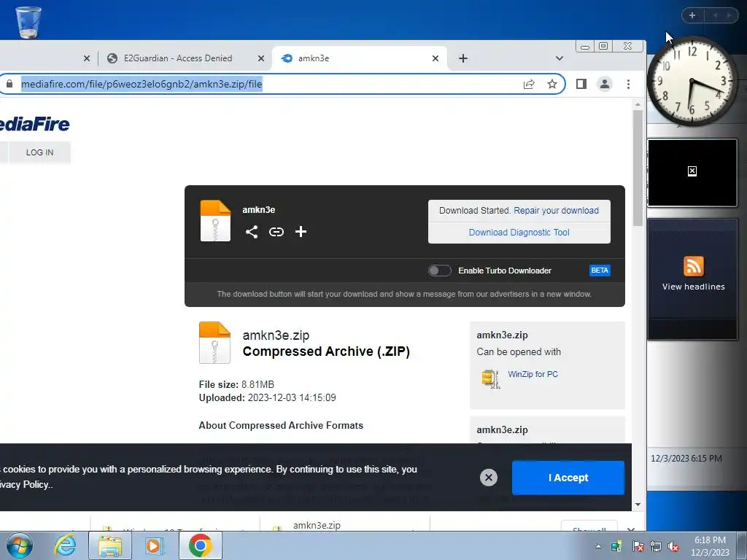
Task: Click the Action Center flag icon
Action: pyautogui.click(x=638, y=546)
